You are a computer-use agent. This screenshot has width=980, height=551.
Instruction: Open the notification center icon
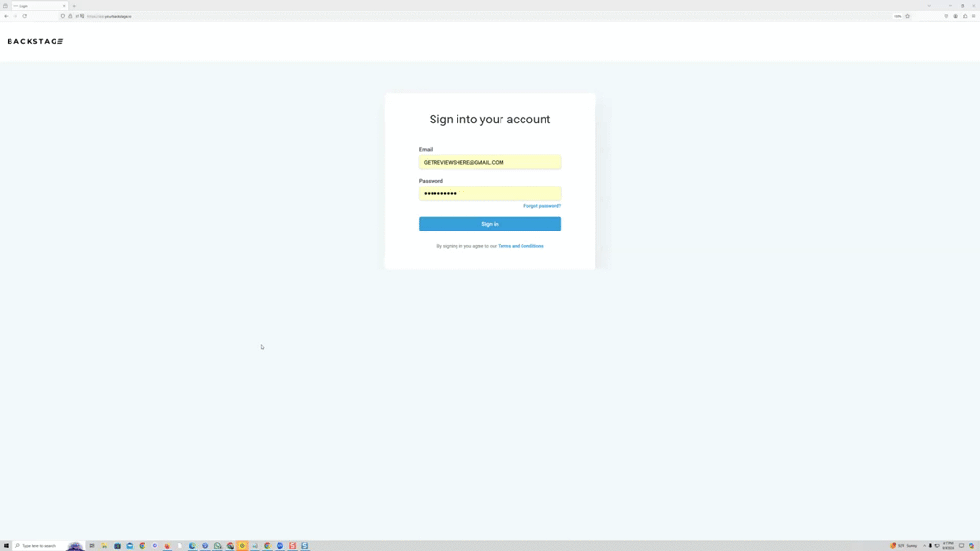click(x=961, y=546)
